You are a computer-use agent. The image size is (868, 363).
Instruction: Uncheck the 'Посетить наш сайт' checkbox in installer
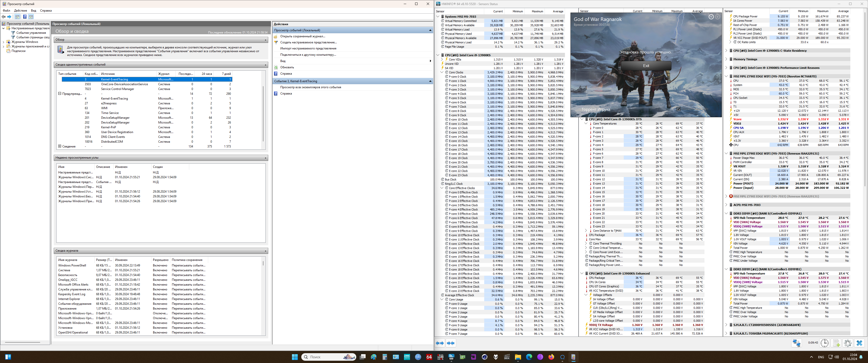pyautogui.click(x=678, y=109)
